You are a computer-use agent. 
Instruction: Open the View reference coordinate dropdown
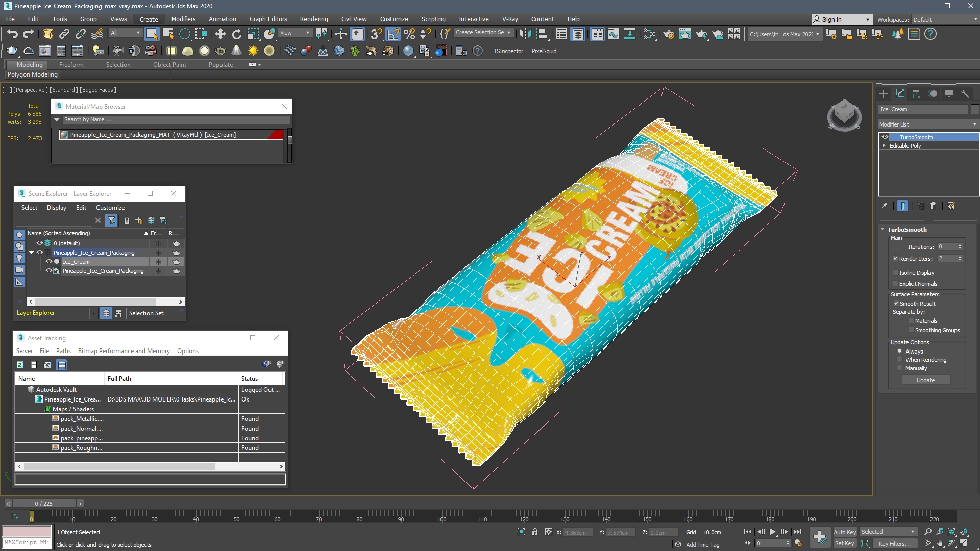[x=295, y=33]
